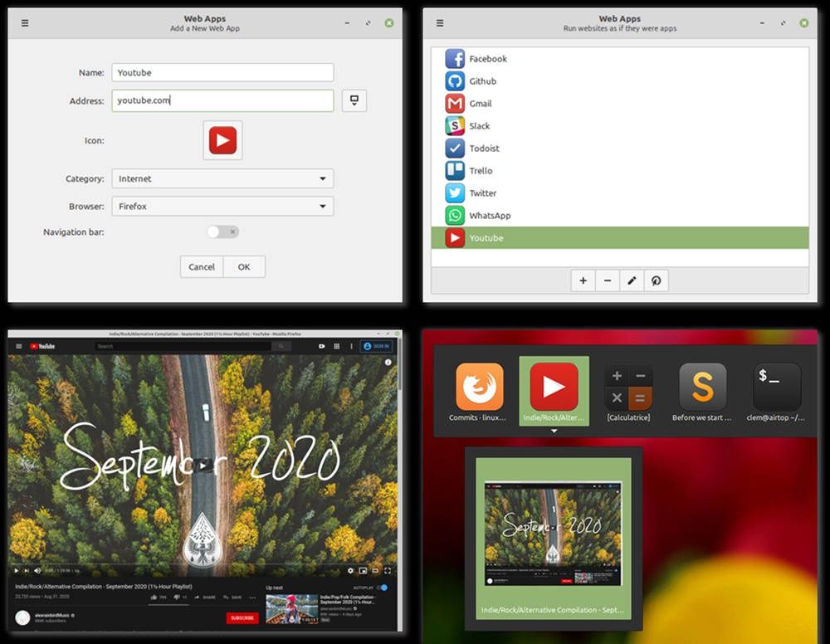Click the remove web app minus button
This screenshot has width=830, height=644.
coord(608,281)
